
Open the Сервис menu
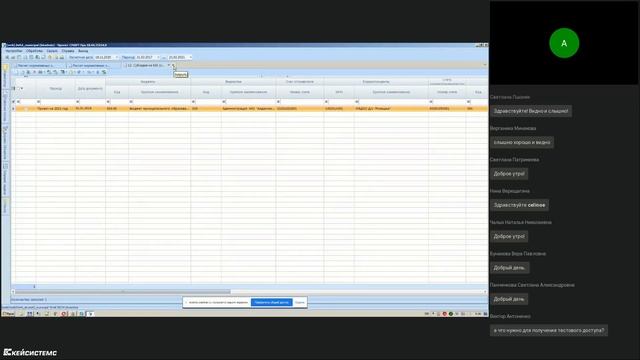pyautogui.click(x=52, y=51)
